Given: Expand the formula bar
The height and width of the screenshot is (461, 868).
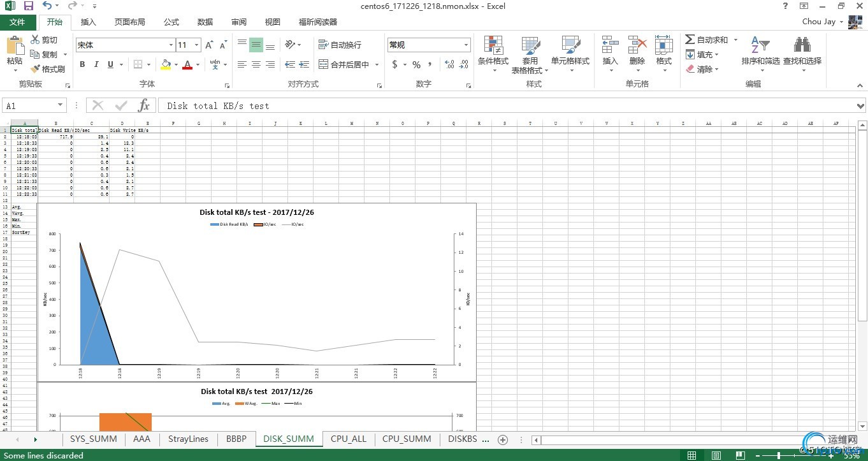Looking at the screenshot, I should pyautogui.click(x=861, y=106).
